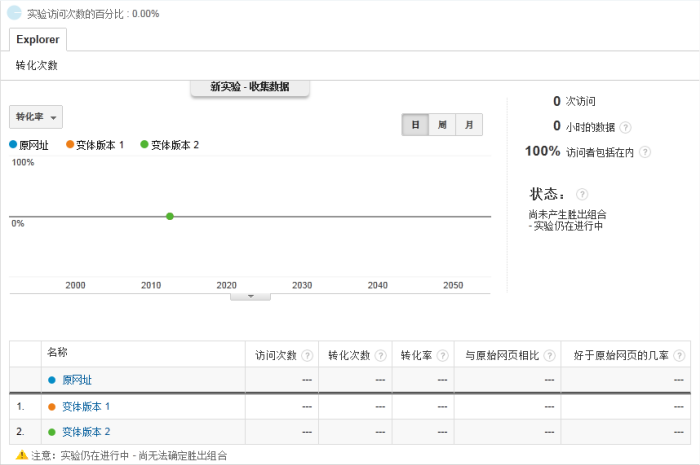Click help icon beside 小时的数据

click(625, 127)
